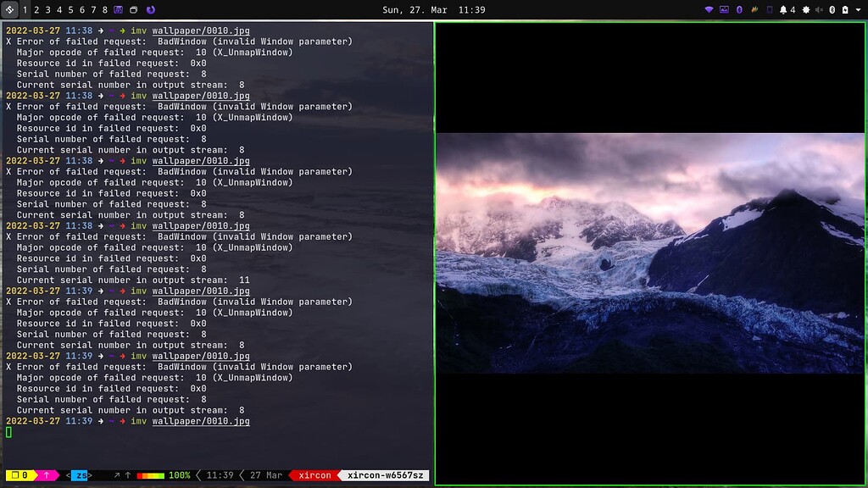Click the purple swirl app icon in top bar
Image resolution: width=868 pixels, height=488 pixels.
pyautogui.click(x=151, y=8)
